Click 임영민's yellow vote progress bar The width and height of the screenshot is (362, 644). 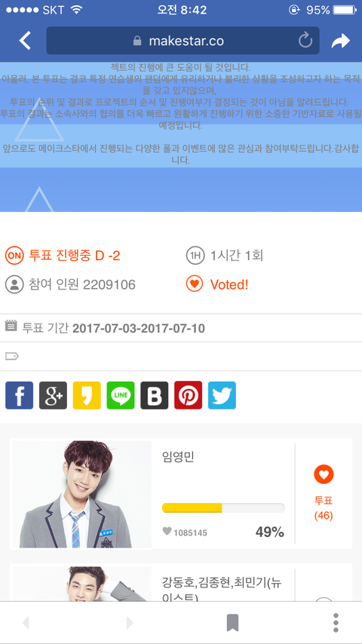tap(223, 508)
